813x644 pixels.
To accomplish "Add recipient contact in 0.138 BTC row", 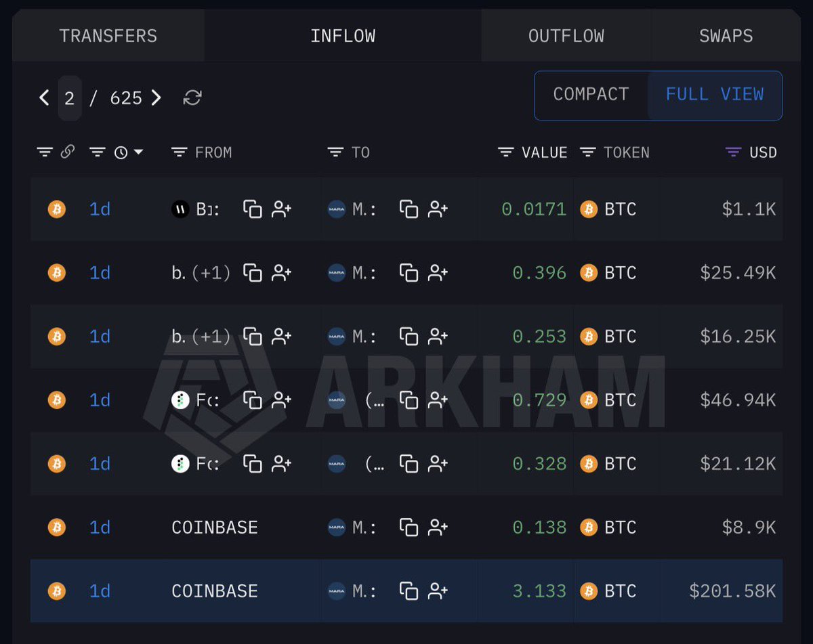I will [x=438, y=528].
